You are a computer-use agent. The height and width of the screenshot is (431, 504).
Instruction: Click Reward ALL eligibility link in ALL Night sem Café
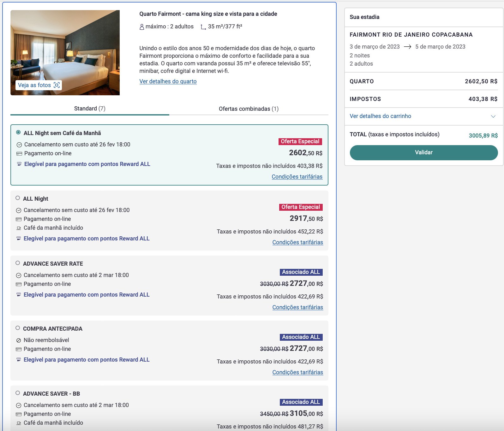[87, 164]
